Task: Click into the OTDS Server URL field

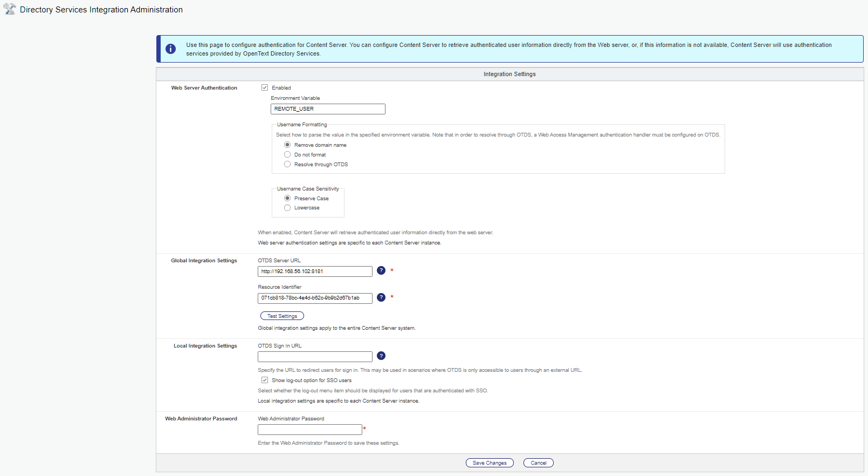Action: coord(315,271)
